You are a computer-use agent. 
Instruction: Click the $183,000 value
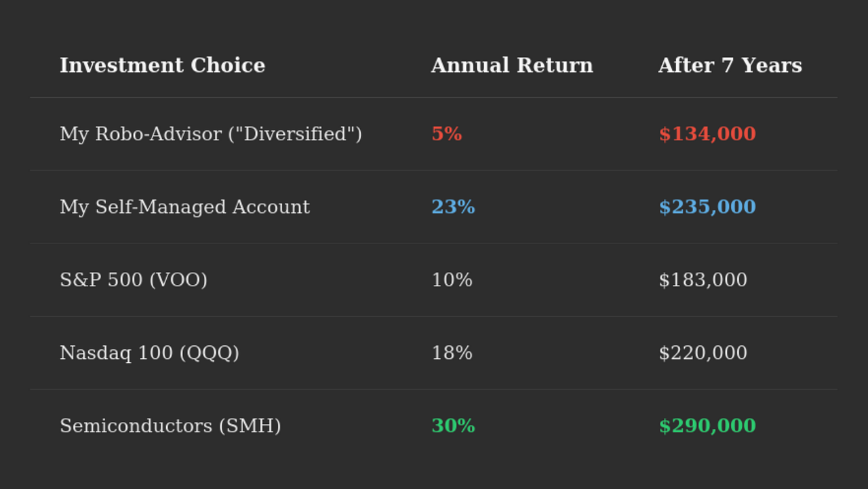[703, 280]
